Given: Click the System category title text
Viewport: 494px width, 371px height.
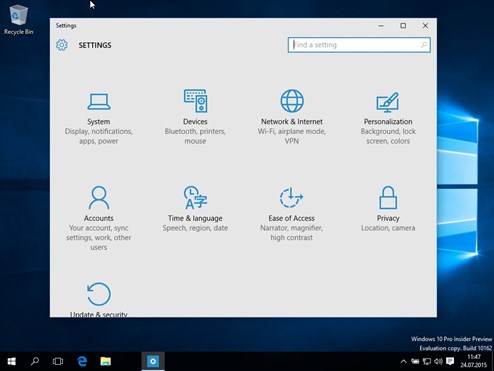Looking at the screenshot, I should coord(99,122).
